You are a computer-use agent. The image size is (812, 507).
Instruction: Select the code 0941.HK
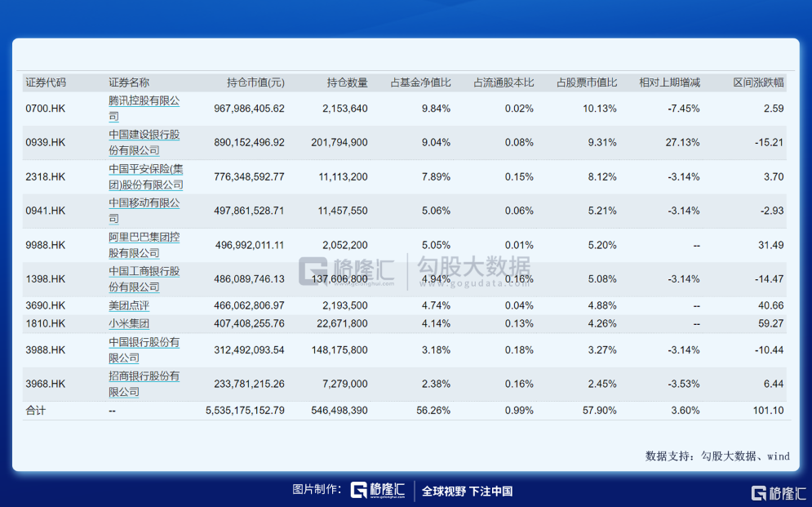pos(46,211)
